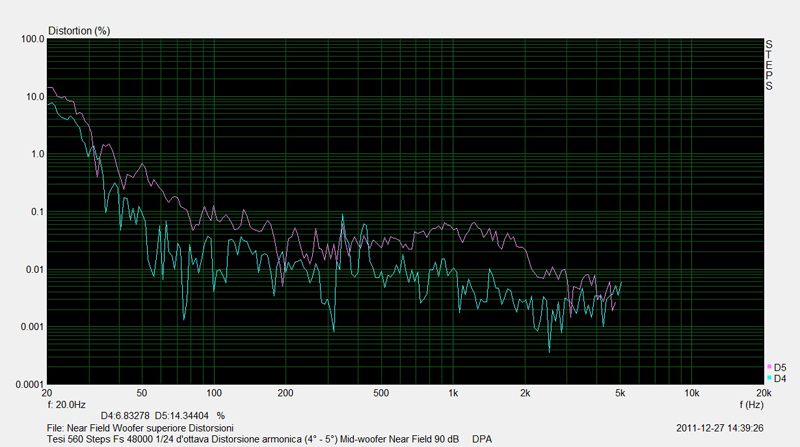Screen dimensions: 800x447
Task: Click the 'f (Hz)' axis label
Action: pyautogui.click(x=752, y=405)
